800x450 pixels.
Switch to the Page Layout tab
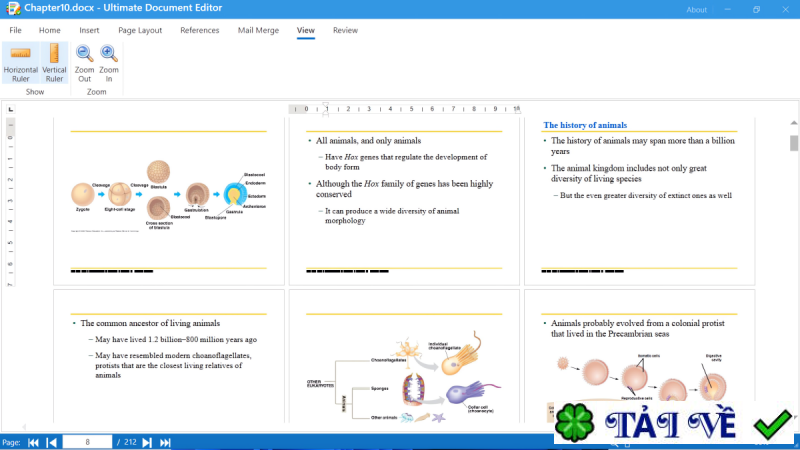[140, 30]
